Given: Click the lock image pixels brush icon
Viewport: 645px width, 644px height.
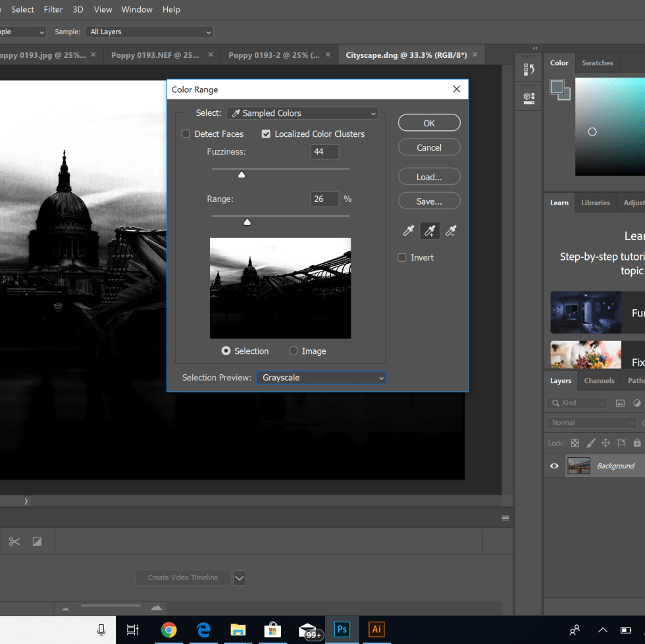Looking at the screenshot, I should point(590,443).
